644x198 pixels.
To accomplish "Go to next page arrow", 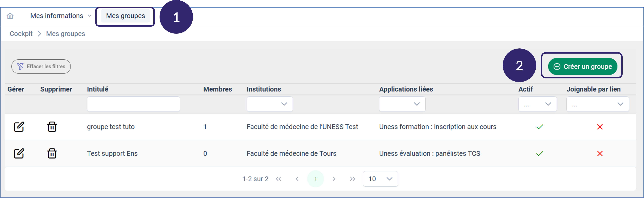I will [334, 179].
